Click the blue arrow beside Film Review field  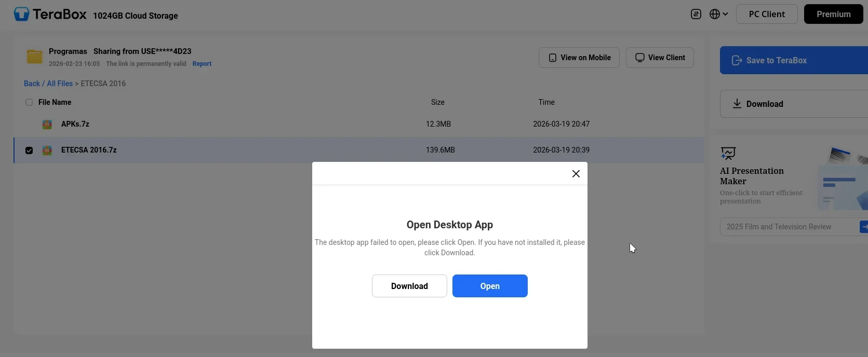point(864,227)
